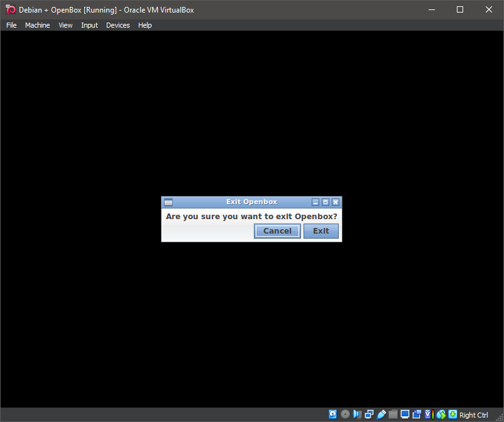Click the network adapters status icon

(x=369, y=414)
